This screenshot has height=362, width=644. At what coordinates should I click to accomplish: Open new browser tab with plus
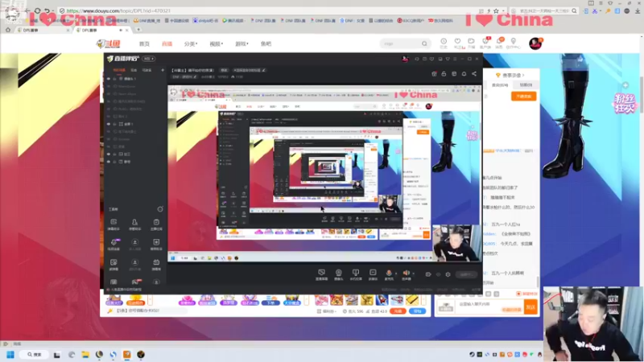point(138,30)
